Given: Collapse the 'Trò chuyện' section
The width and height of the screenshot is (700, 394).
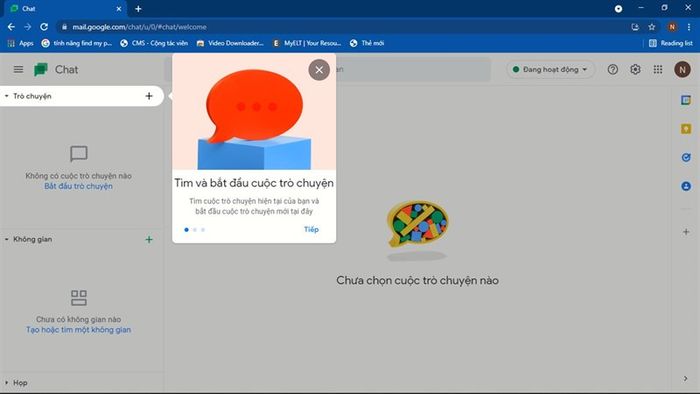Looking at the screenshot, I should (x=7, y=96).
